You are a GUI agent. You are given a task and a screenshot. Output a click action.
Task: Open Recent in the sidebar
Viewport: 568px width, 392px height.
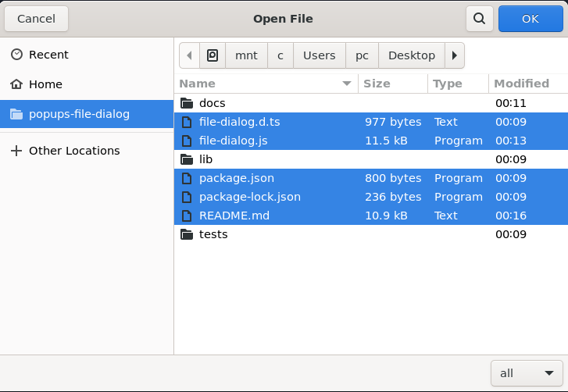[87, 55]
